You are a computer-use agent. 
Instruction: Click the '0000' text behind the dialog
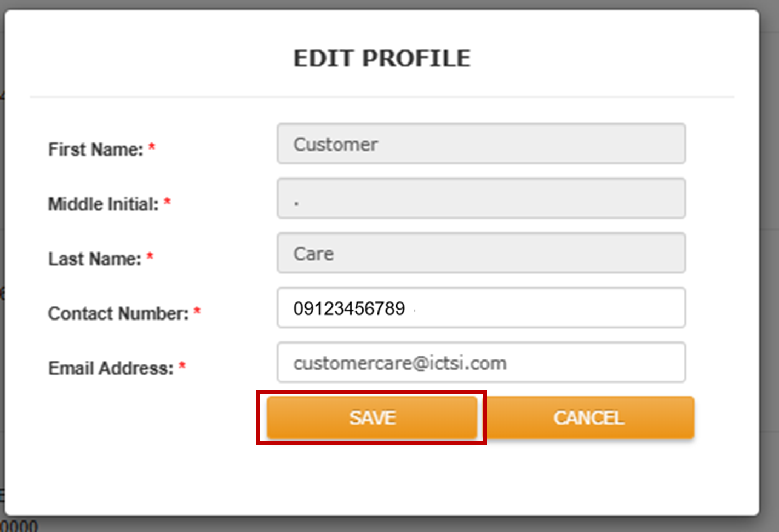point(20,527)
